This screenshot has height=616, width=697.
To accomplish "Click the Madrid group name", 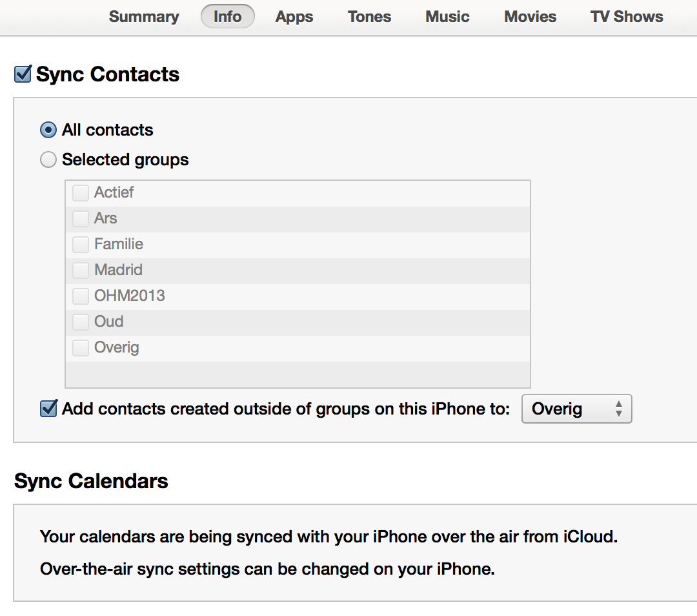I will click(118, 270).
